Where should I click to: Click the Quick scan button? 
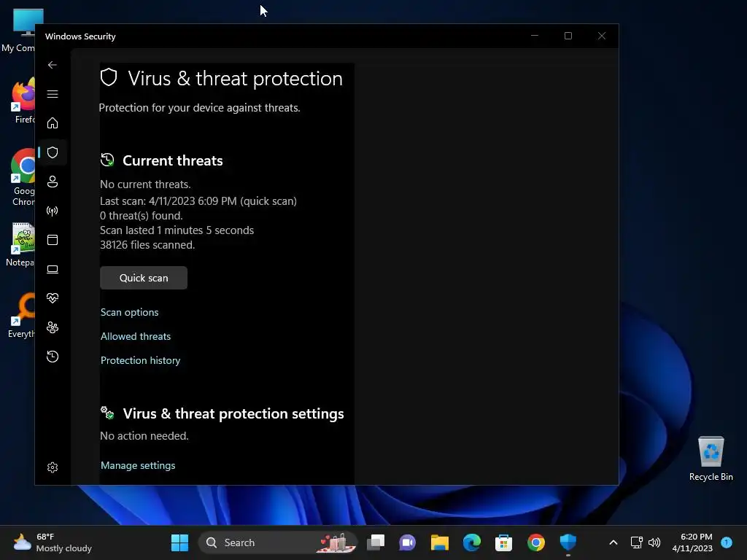pyautogui.click(x=144, y=278)
